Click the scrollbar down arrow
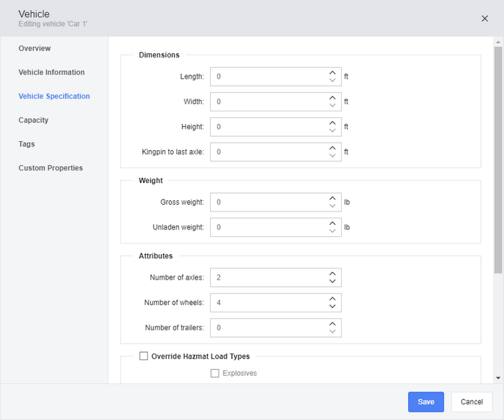The width and height of the screenshot is (504, 420). 498,378
